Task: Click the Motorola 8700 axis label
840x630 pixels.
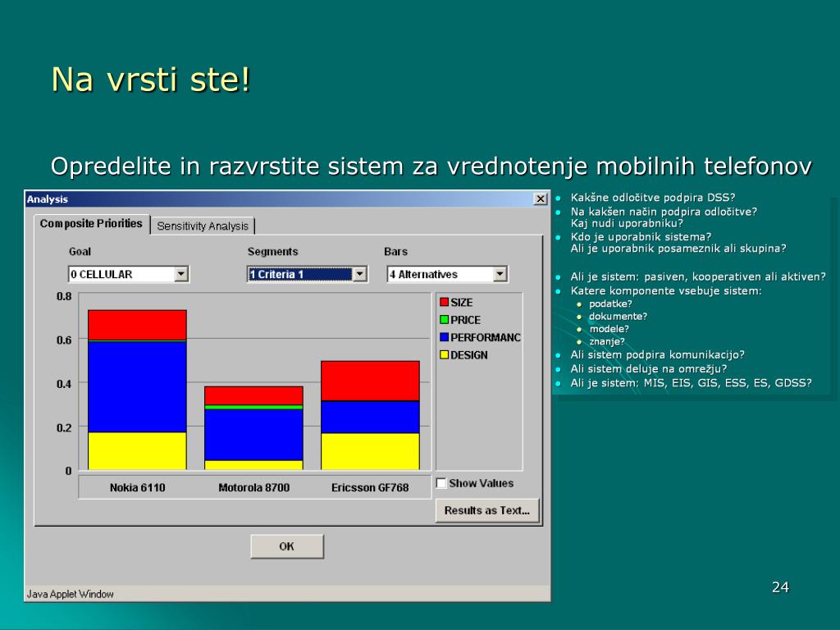Action: pyautogui.click(x=254, y=487)
